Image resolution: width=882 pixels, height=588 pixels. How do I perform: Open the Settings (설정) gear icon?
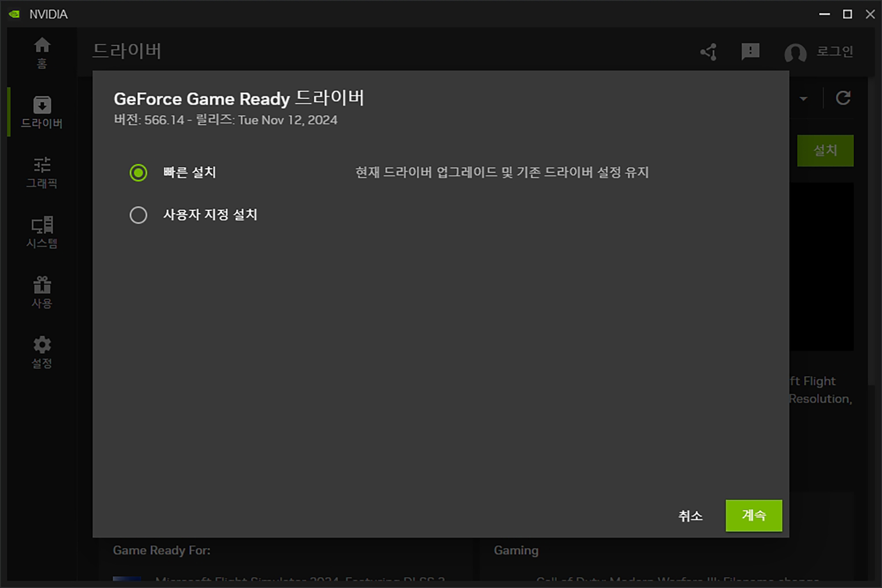point(42,352)
